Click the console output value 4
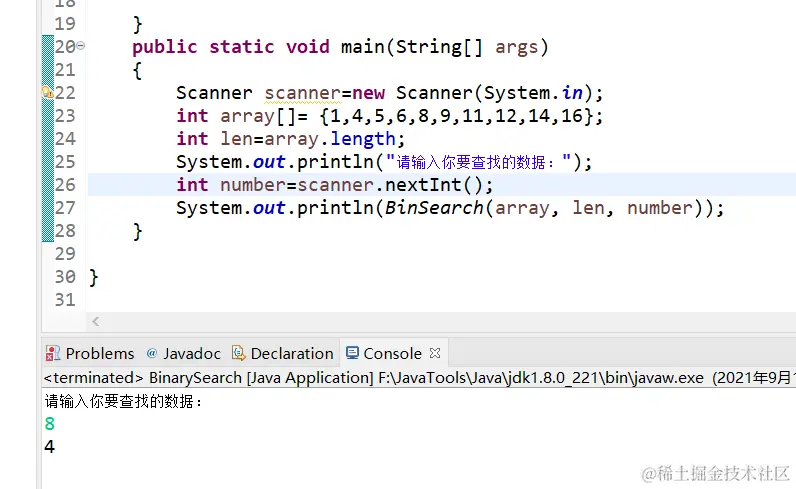 pyautogui.click(x=49, y=446)
